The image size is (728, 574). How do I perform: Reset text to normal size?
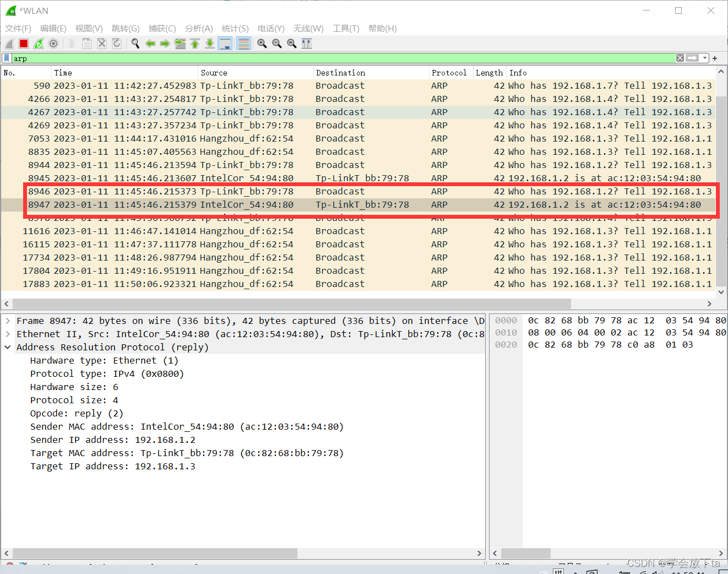tap(292, 44)
